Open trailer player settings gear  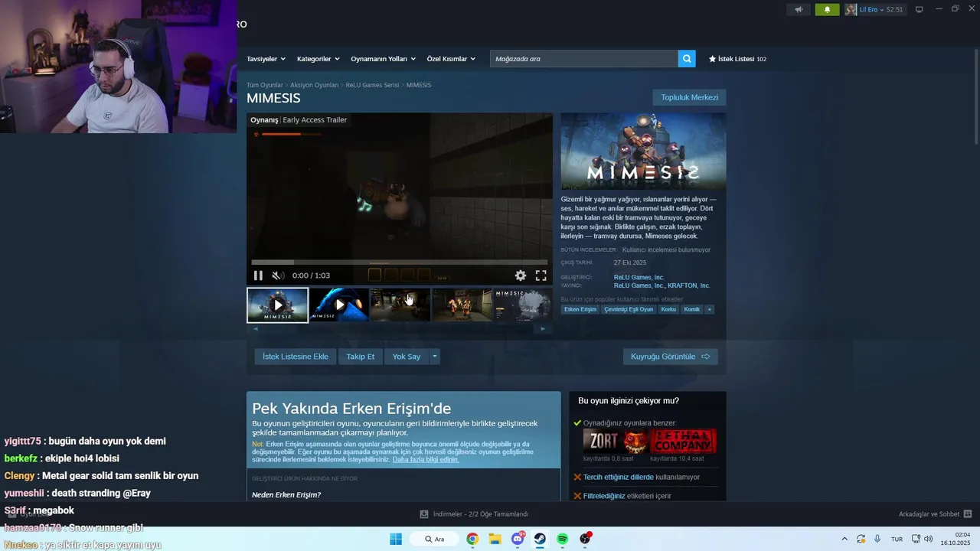[x=521, y=275]
